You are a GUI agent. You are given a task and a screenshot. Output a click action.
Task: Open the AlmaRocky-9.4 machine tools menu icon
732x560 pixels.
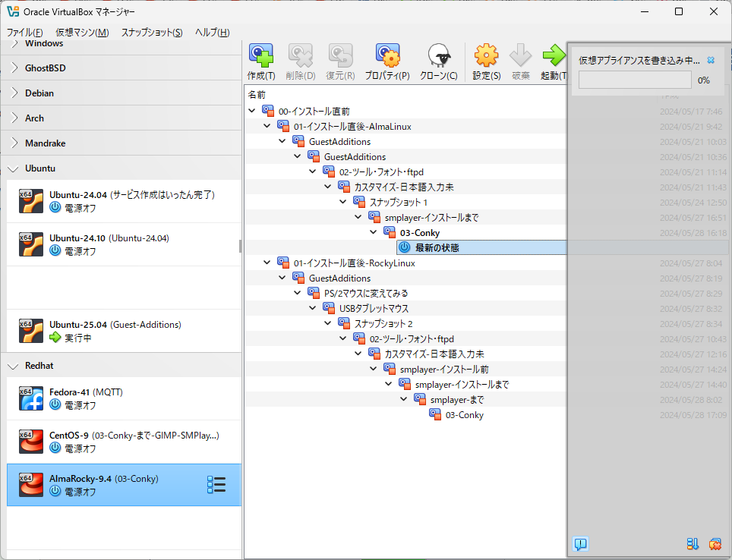[216, 485]
